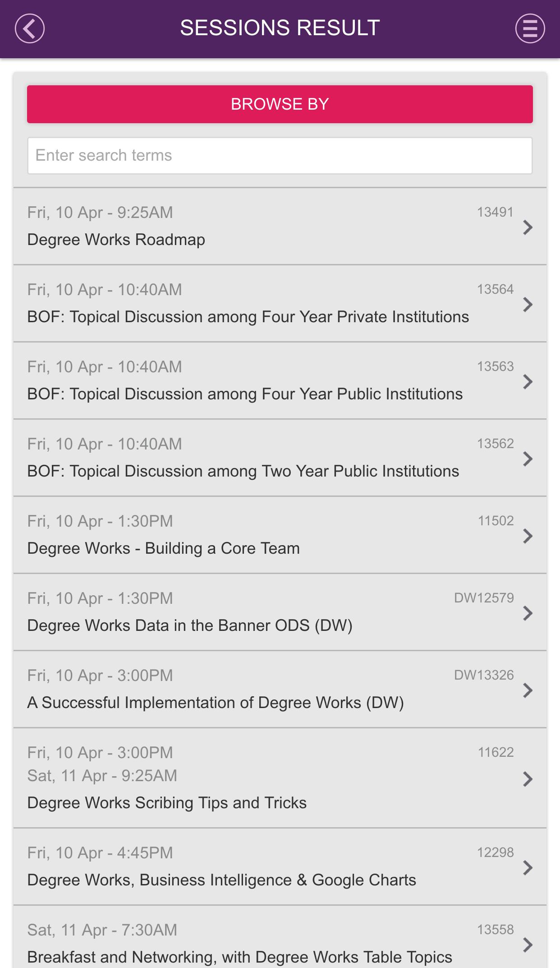Click the arrow beside session 13563
This screenshot has height=968, width=560.
coord(528,382)
